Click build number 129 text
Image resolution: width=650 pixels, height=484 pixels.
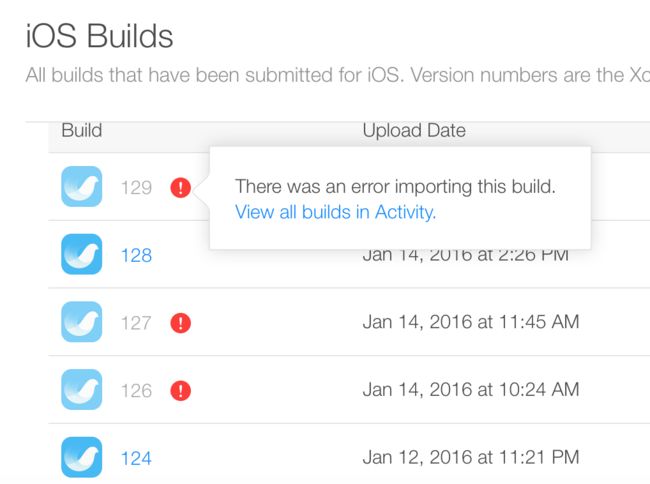[136, 188]
